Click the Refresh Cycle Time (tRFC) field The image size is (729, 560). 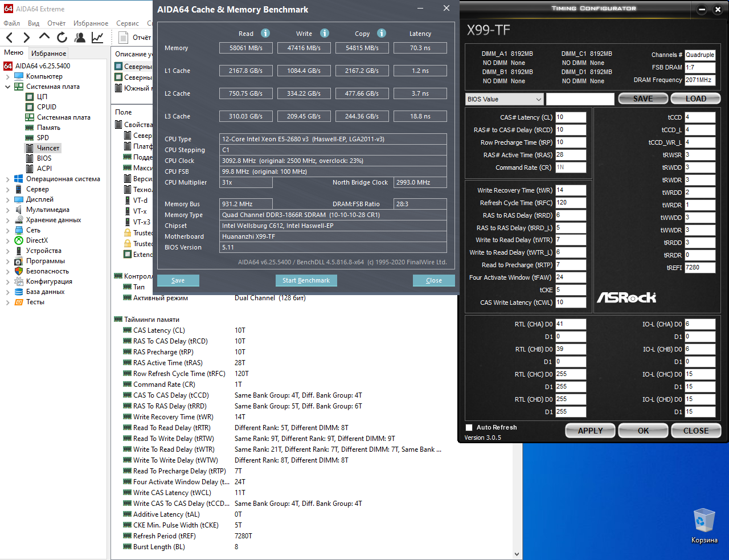571,203
